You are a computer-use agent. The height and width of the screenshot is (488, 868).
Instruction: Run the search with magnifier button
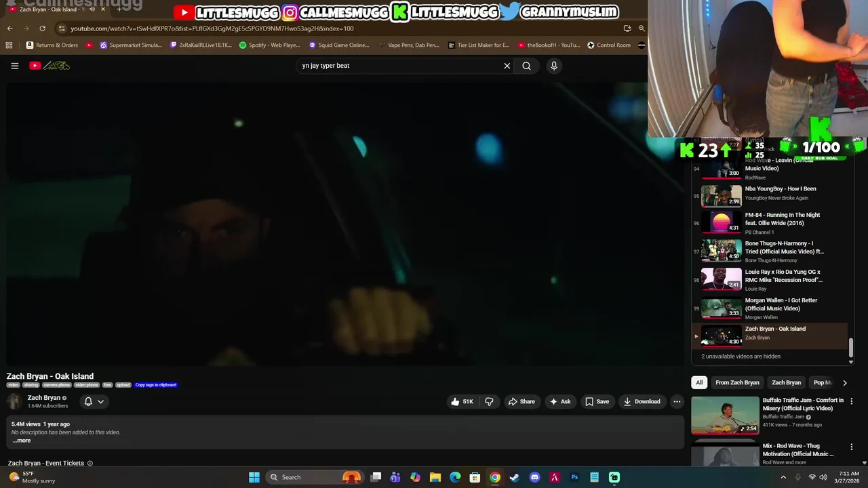point(526,66)
